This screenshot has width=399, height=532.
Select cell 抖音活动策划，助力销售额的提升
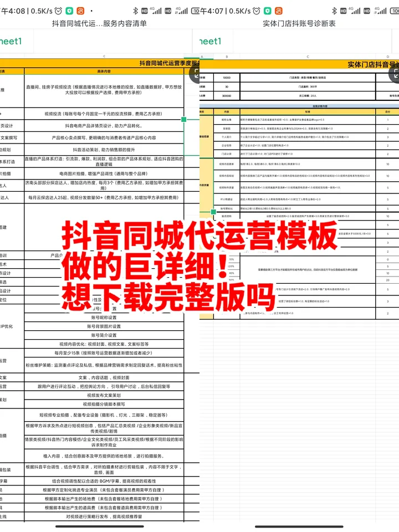point(104,149)
